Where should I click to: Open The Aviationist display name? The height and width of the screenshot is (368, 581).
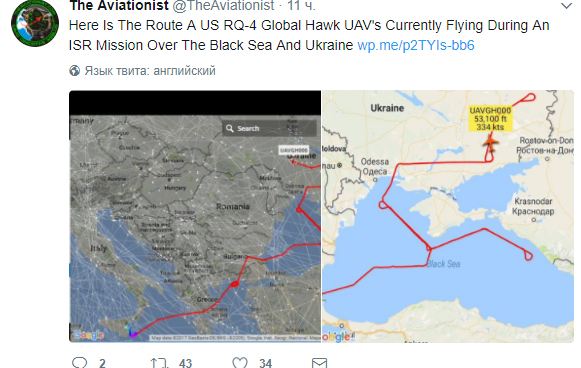click(x=119, y=5)
